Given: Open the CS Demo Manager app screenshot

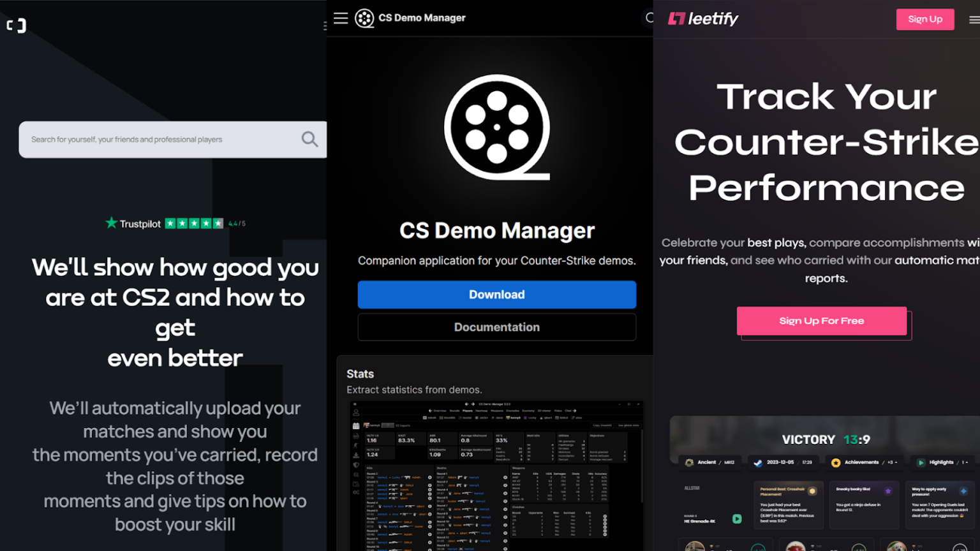Looking at the screenshot, I should [x=496, y=476].
